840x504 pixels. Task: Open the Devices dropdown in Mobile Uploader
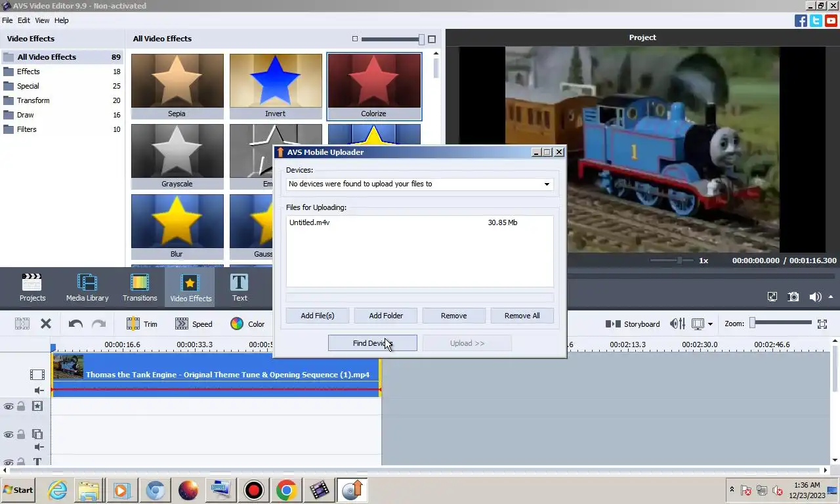pos(419,184)
